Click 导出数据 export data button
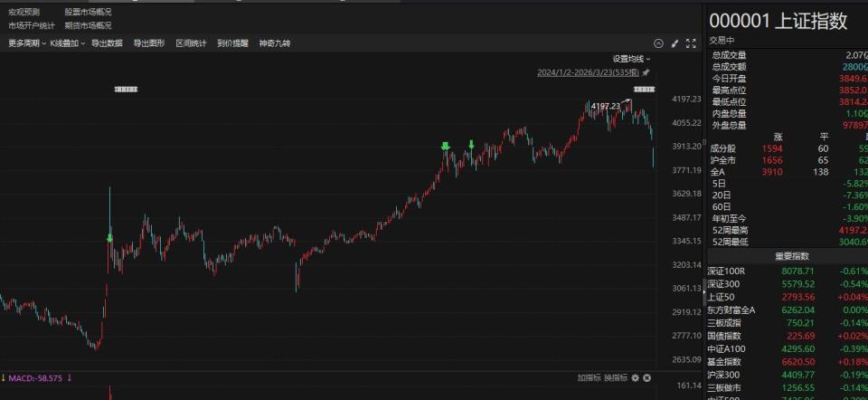The image size is (868, 400). click(x=107, y=43)
